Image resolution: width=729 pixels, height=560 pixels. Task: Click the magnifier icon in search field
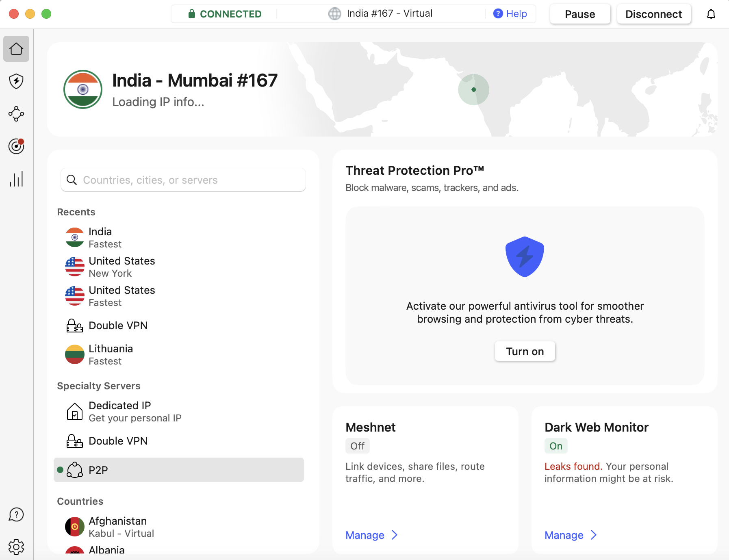click(72, 180)
